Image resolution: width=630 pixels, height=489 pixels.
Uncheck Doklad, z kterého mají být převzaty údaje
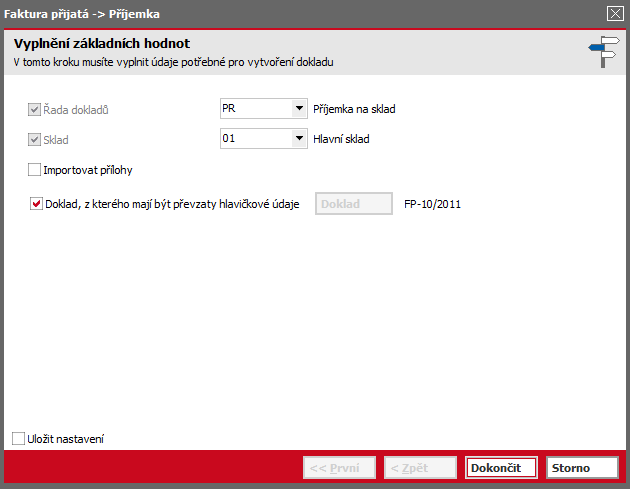point(36,204)
